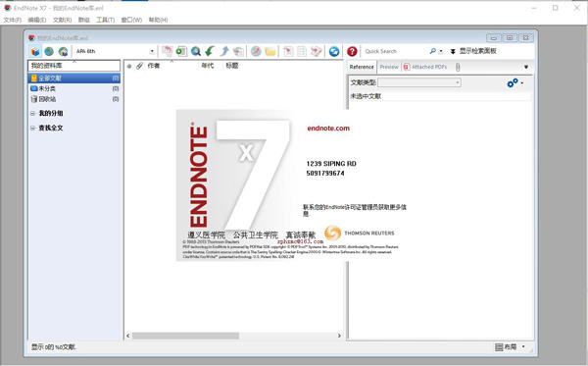The width and height of the screenshot is (588, 366).
Task: Switch to the Preview tab
Action: pyautogui.click(x=389, y=67)
